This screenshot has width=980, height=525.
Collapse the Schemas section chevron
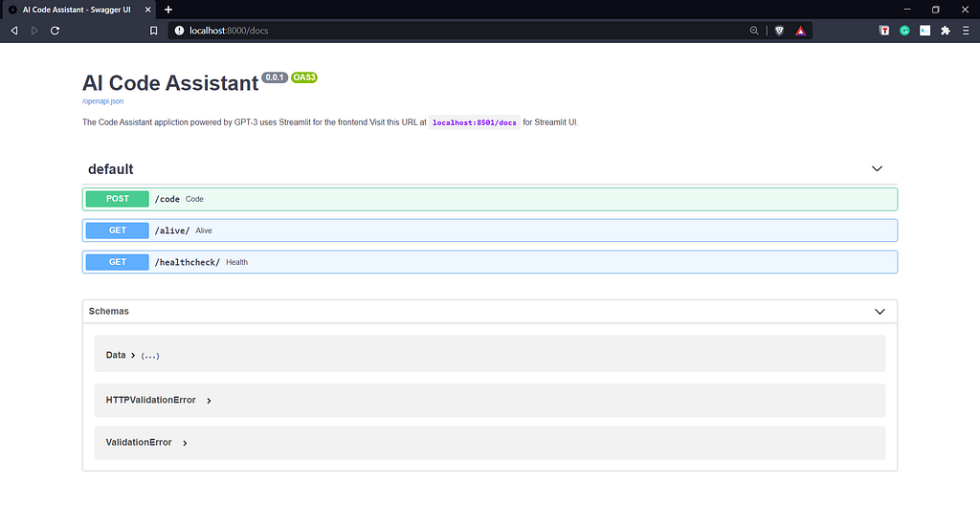(x=880, y=312)
